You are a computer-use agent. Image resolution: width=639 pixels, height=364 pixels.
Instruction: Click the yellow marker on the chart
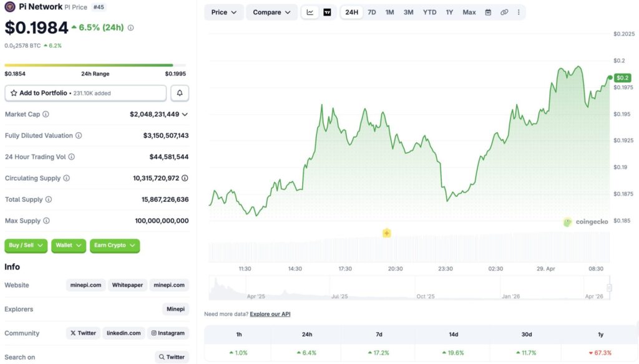pos(387,232)
